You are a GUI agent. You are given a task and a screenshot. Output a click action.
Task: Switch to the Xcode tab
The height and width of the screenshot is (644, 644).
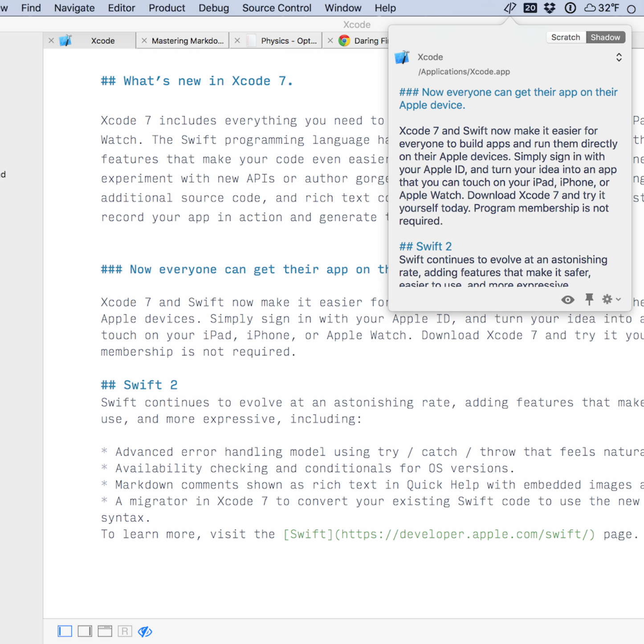[x=103, y=41]
